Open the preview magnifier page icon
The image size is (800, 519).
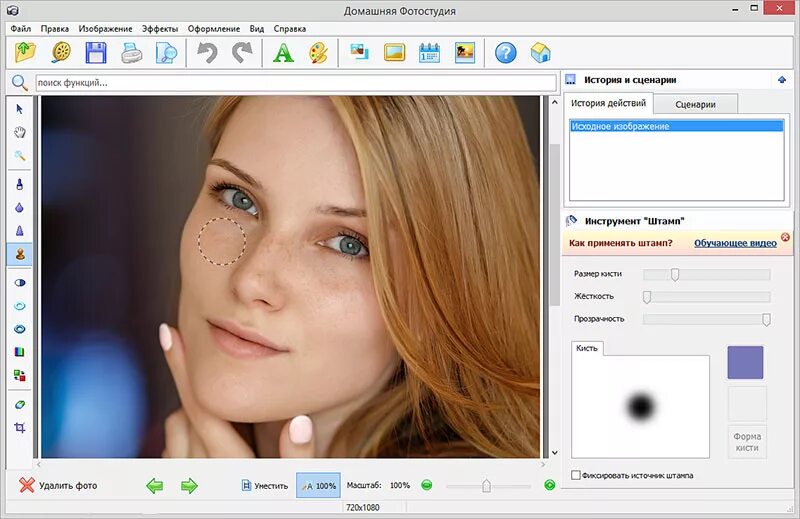pyautogui.click(x=166, y=53)
